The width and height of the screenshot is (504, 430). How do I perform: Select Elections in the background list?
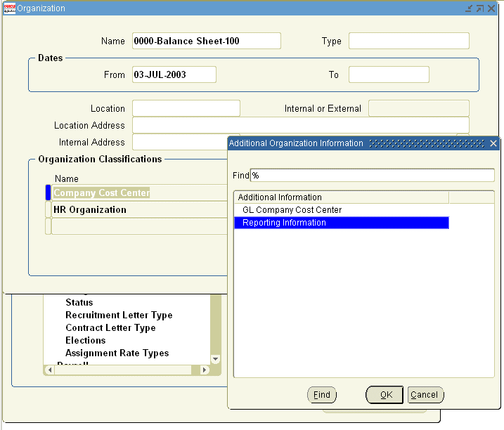86,340
